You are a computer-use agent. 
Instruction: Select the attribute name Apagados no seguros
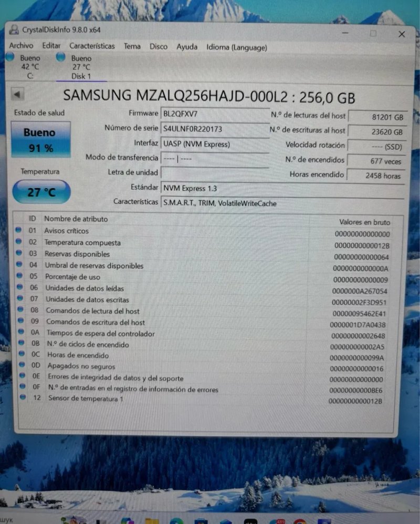tap(81, 366)
